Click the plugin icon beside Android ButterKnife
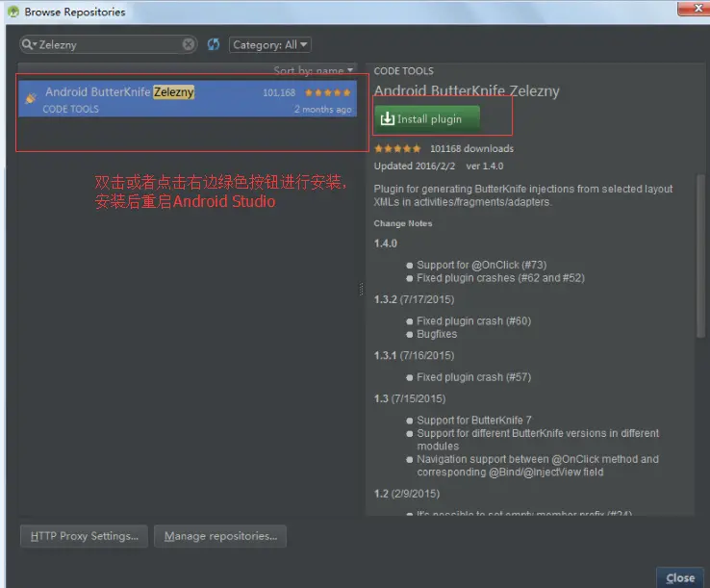 click(31, 98)
